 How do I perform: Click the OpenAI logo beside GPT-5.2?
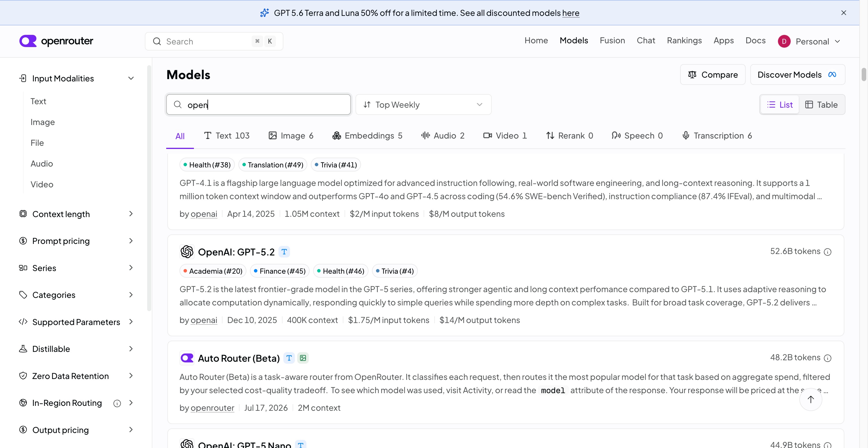(187, 251)
